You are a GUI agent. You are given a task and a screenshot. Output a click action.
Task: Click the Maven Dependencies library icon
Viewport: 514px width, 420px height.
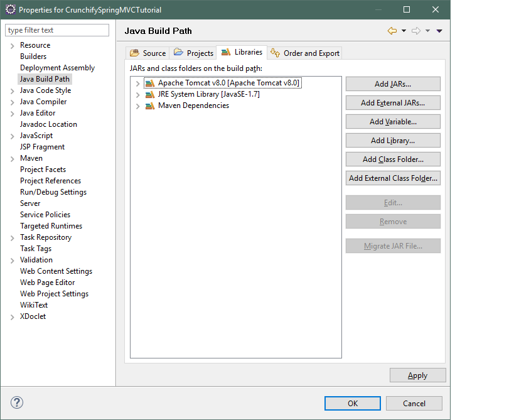(150, 106)
